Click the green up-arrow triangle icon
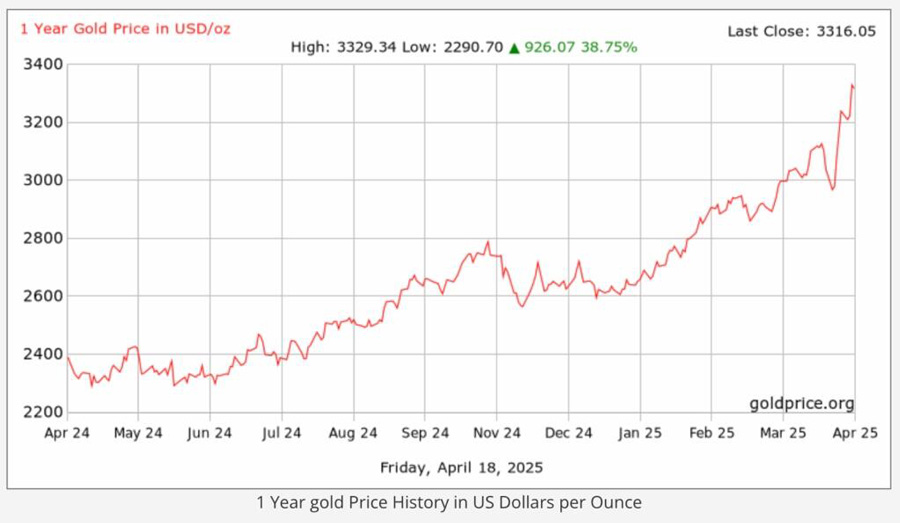This screenshot has height=523, width=900. click(514, 47)
